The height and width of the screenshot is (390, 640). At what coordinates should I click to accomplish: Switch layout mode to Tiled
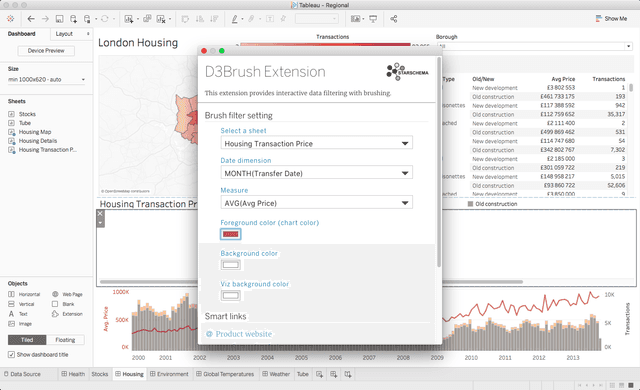(27, 340)
